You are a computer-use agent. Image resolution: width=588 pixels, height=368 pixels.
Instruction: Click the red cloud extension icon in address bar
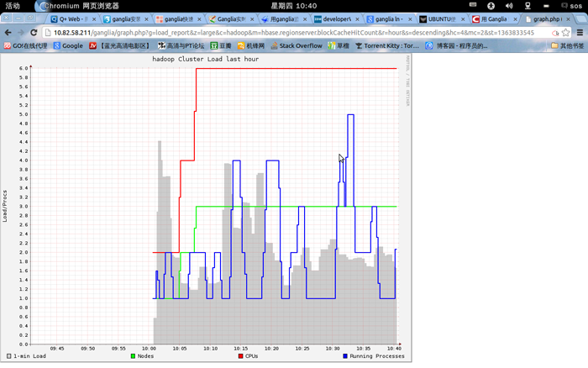pos(555,33)
